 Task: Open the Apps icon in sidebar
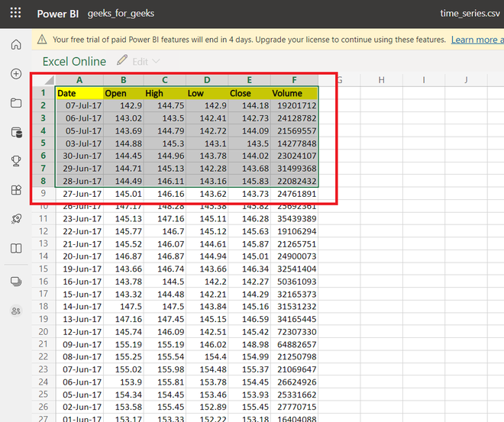coord(16,190)
